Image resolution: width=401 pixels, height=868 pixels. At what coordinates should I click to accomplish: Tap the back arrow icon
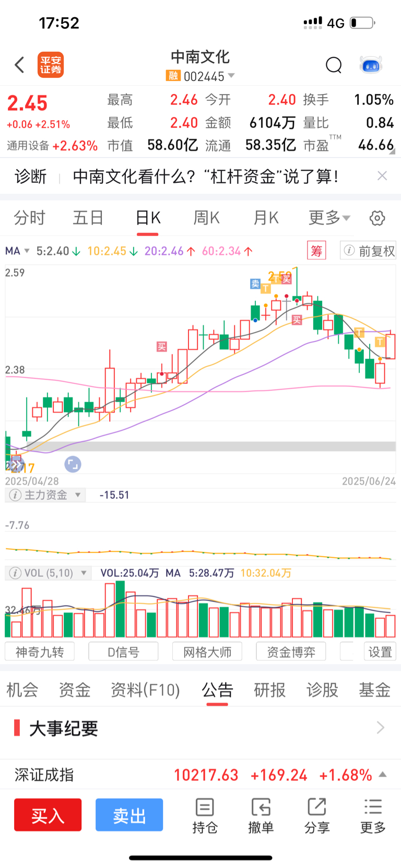[19, 65]
